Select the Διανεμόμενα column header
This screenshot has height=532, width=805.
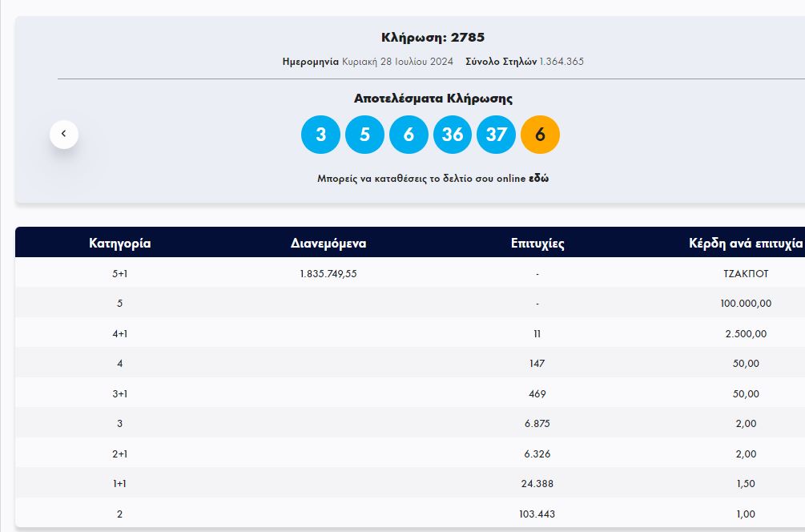(328, 244)
